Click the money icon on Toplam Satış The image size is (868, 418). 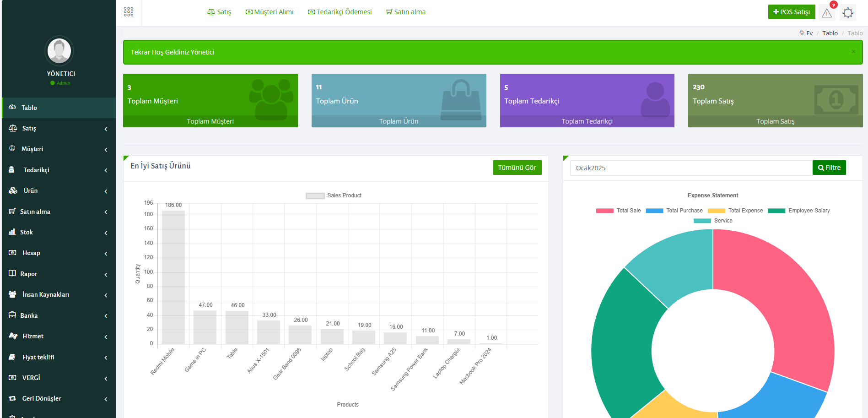coord(836,99)
